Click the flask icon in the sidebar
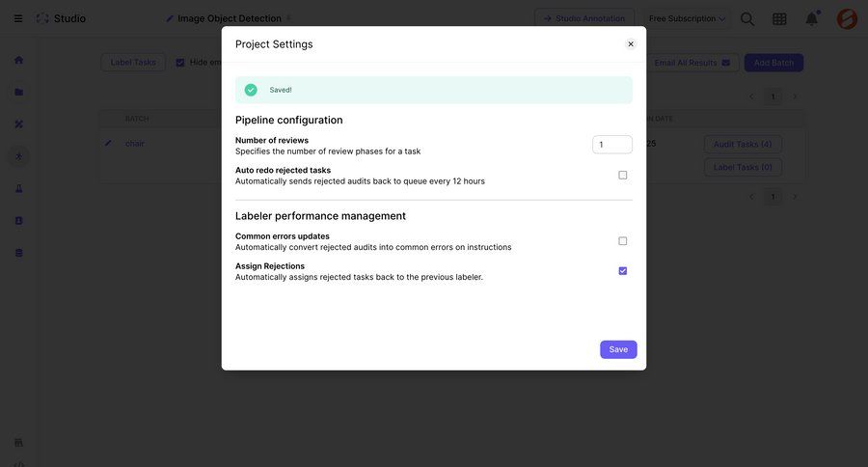 [18, 188]
